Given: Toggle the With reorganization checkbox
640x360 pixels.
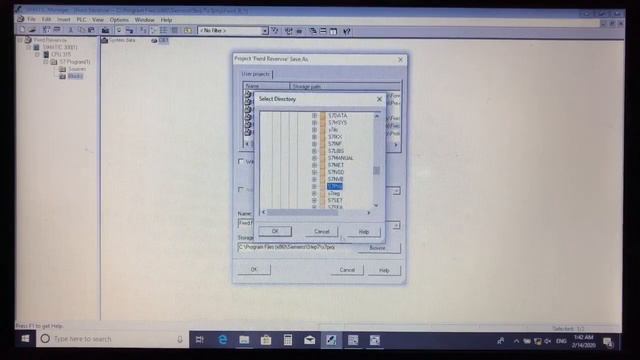Looking at the screenshot, I should click(x=241, y=162).
